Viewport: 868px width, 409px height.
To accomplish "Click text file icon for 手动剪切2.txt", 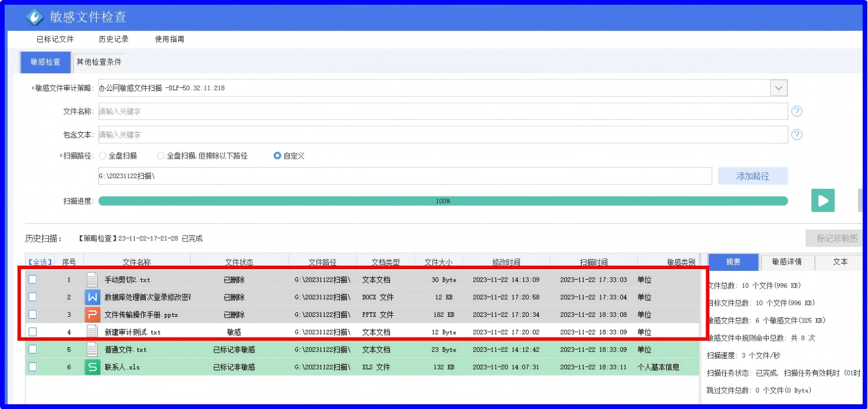I will (x=92, y=280).
